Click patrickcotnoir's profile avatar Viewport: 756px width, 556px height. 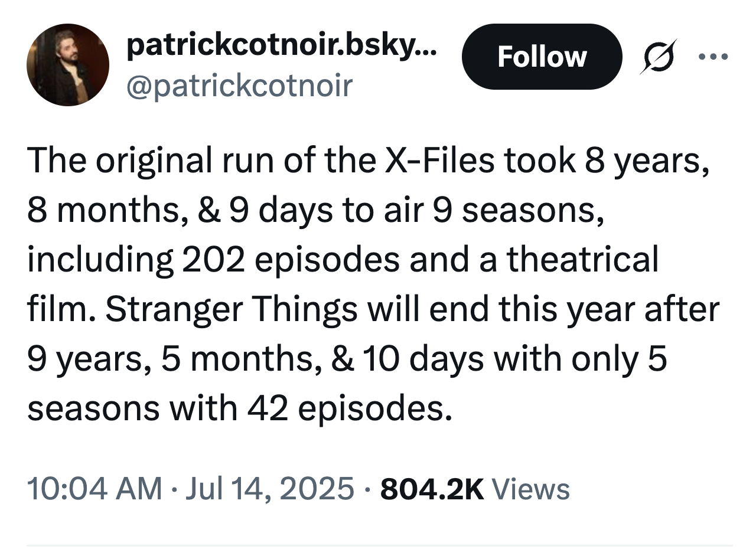click(68, 65)
